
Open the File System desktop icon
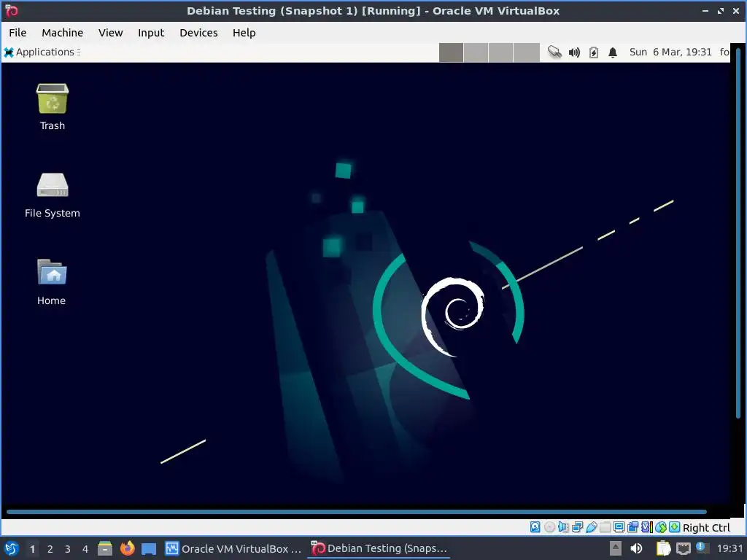click(53, 195)
